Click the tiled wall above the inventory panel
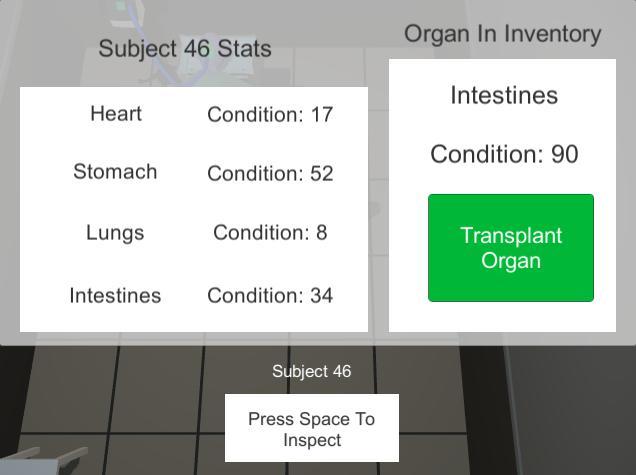This screenshot has height=475, width=636. coord(500,10)
